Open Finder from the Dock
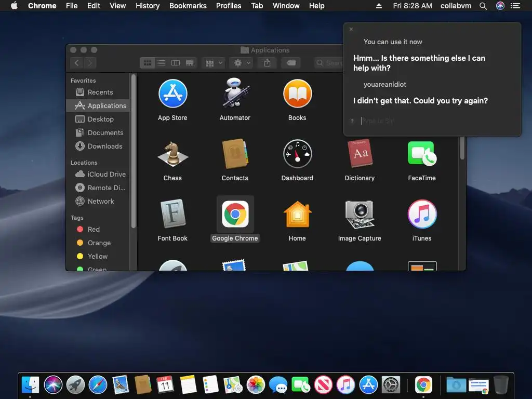The width and height of the screenshot is (532, 399). (30, 385)
